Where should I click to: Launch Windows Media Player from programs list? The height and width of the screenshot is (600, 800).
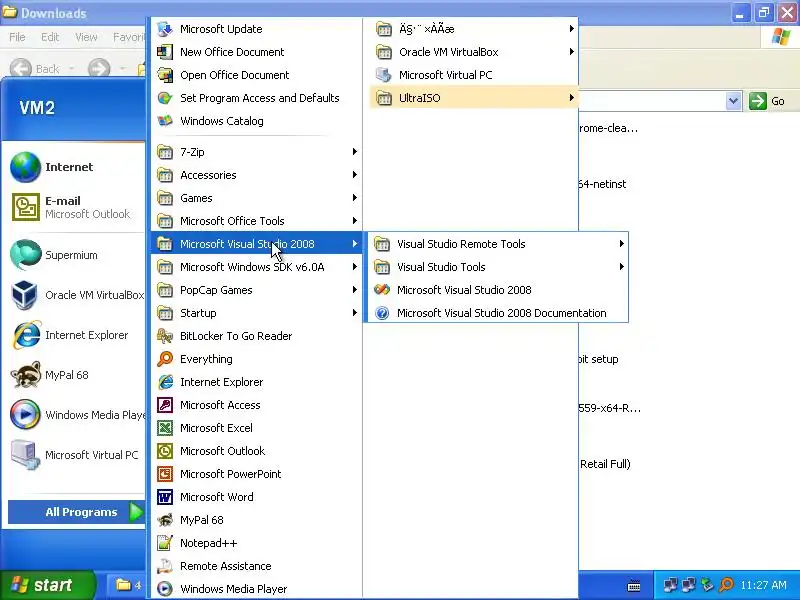pos(257,589)
